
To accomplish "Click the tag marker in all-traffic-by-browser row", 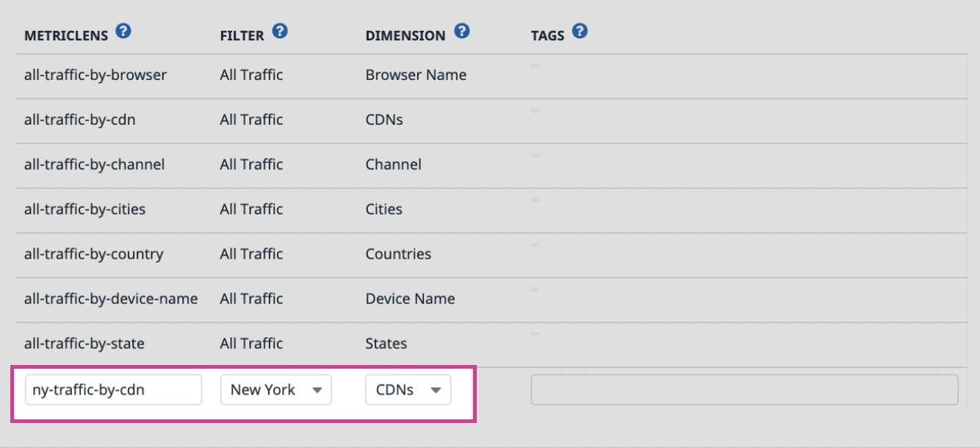I will pyautogui.click(x=535, y=66).
